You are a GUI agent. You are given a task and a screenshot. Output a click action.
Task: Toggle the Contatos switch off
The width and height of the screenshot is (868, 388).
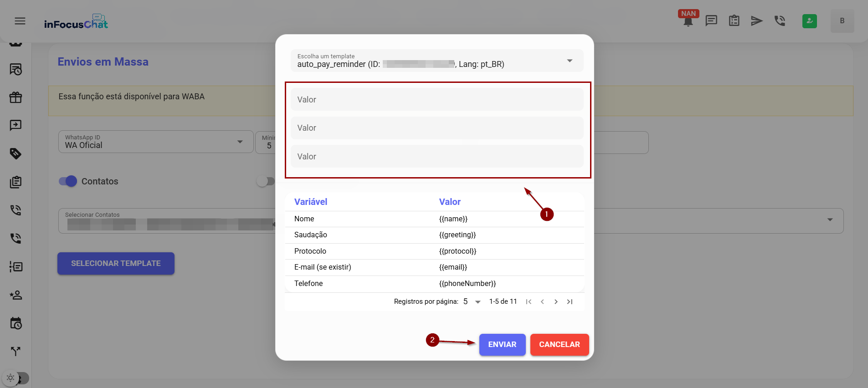point(68,181)
